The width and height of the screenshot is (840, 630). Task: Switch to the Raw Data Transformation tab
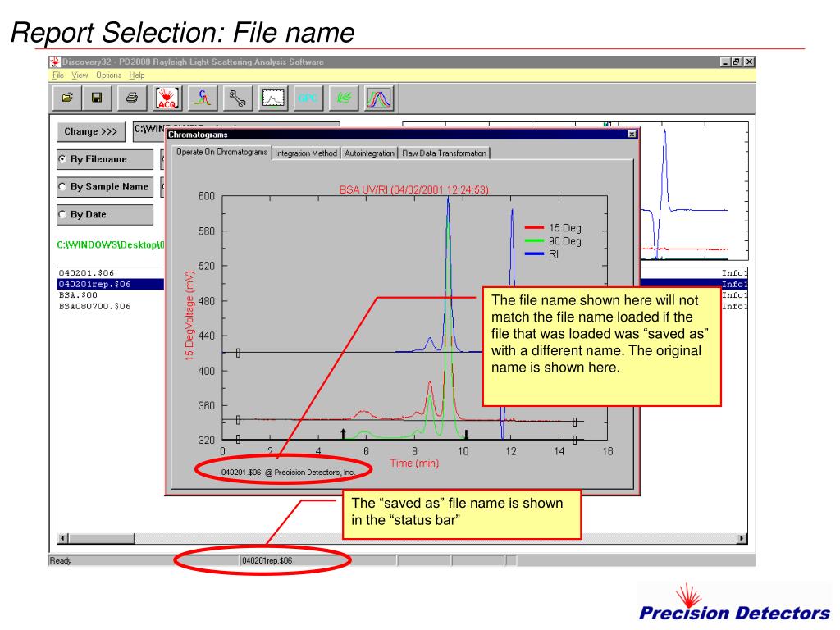point(444,153)
